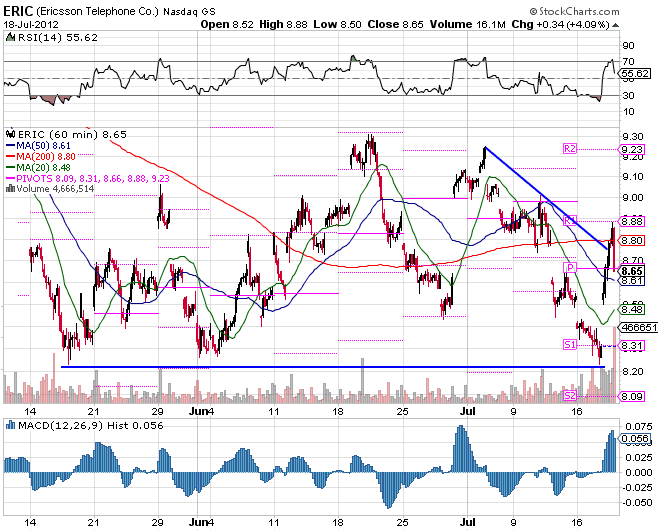Click the R2 pivot resistance label
Viewport: 658px width, 531px height.
[x=570, y=149]
